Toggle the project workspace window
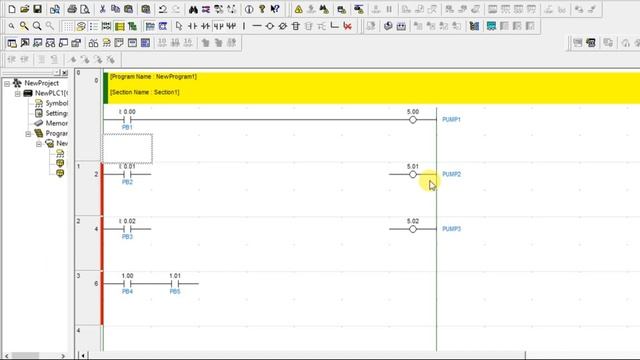This screenshot has height=360, width=640. (12, 43)
